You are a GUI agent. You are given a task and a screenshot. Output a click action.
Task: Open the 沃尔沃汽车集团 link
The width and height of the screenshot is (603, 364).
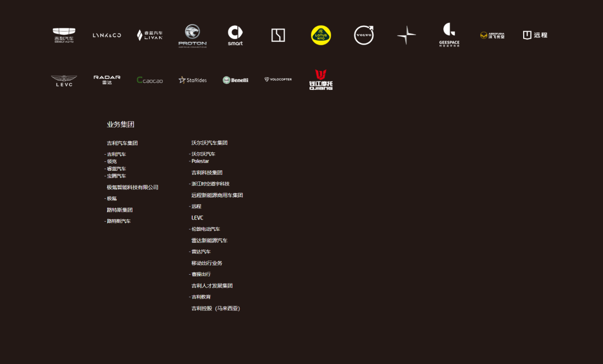tap(209, 142)
